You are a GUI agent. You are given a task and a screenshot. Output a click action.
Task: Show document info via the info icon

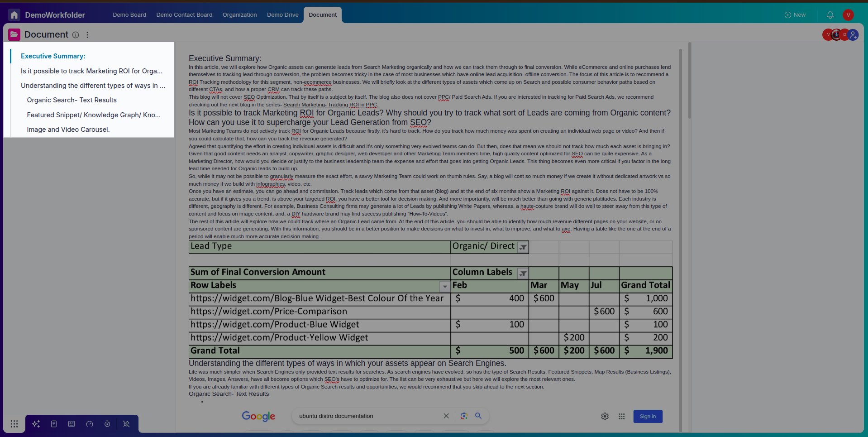76,35
